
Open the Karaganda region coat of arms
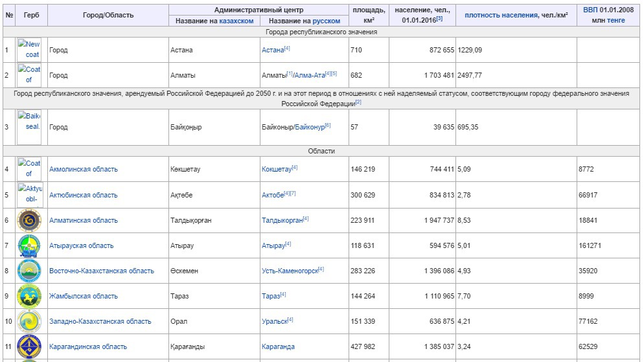[29, 346]
